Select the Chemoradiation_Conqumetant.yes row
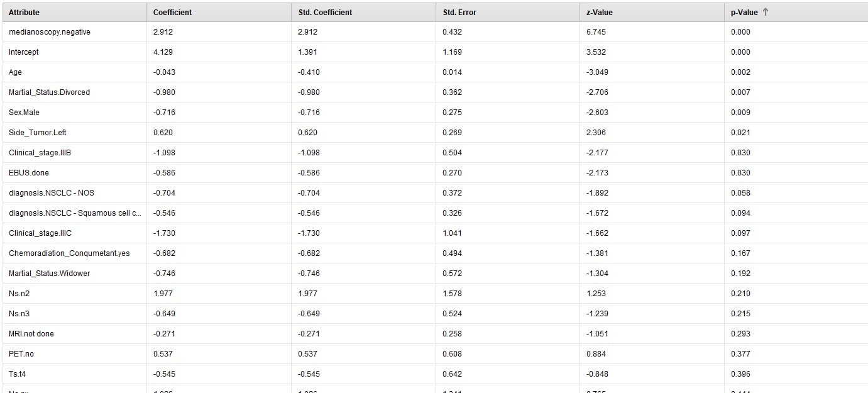 (x=435, y=253)
